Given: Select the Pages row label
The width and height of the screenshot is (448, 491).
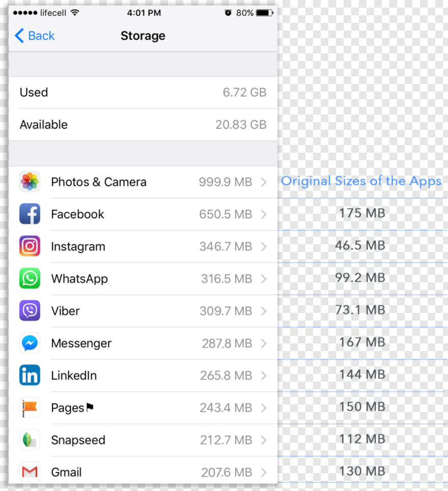Looking at the screenshot, I should [72, 408].
